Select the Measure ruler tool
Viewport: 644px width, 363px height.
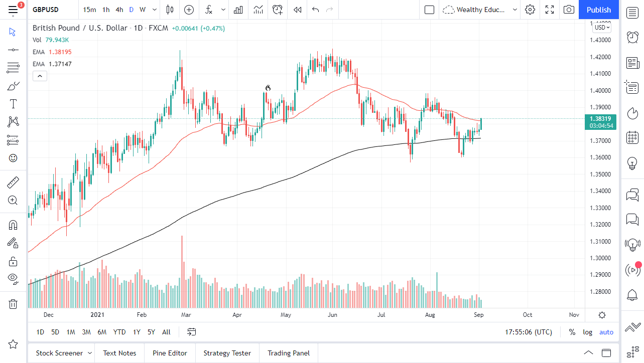(x=13, y=183)
